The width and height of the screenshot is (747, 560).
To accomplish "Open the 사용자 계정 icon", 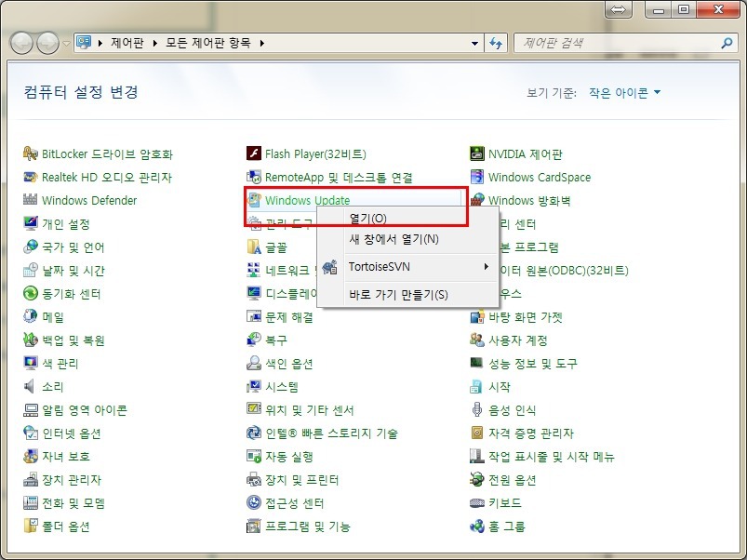I will [x=477, y=339].
